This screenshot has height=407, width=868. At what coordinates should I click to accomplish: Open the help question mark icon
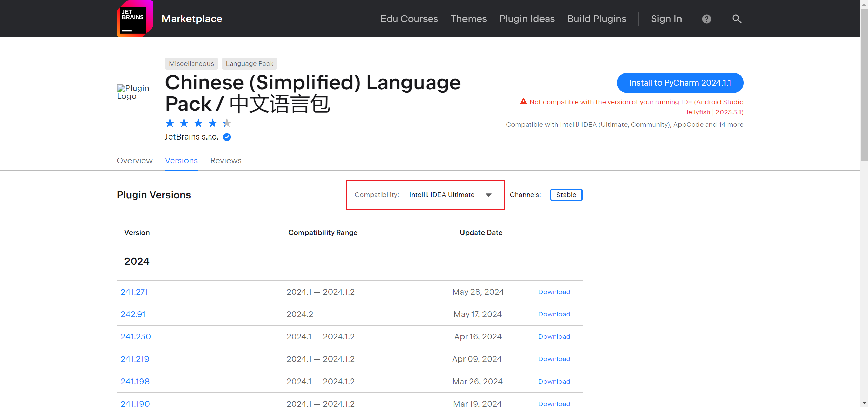tap(707, 19)
